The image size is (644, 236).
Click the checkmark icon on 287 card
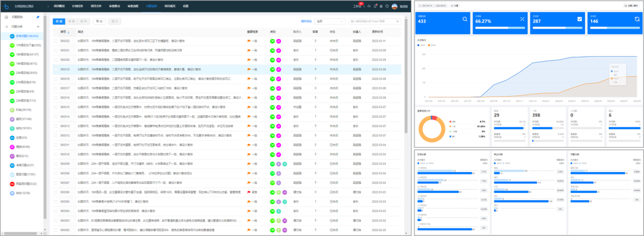pyautogui.click(x=580, y=19)
